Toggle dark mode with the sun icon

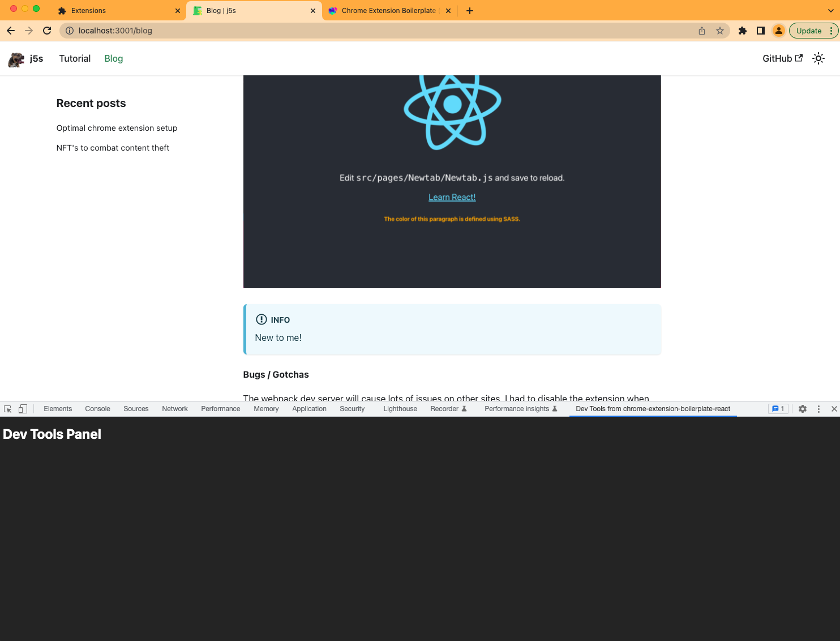(818, 58)
